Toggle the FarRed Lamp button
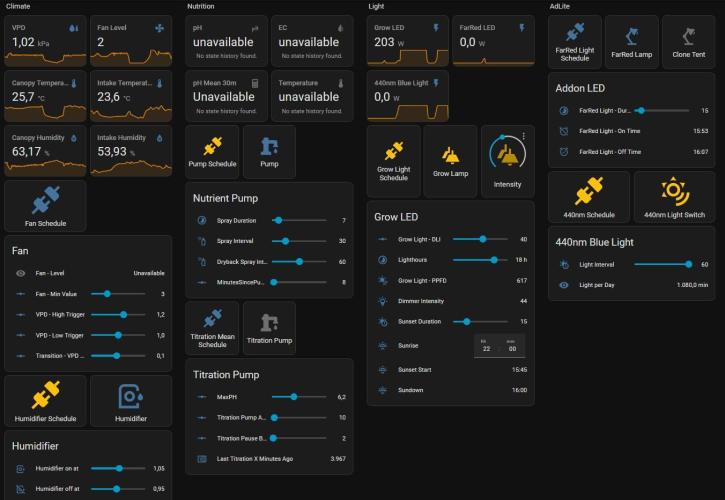Image resolution: width=725 pixels, height=500 pixels. pyautogui.click(x=632, y=42)
